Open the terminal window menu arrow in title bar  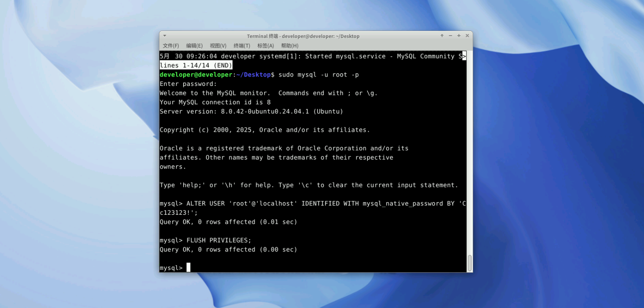pyautogui.click(x=165, y=36)
